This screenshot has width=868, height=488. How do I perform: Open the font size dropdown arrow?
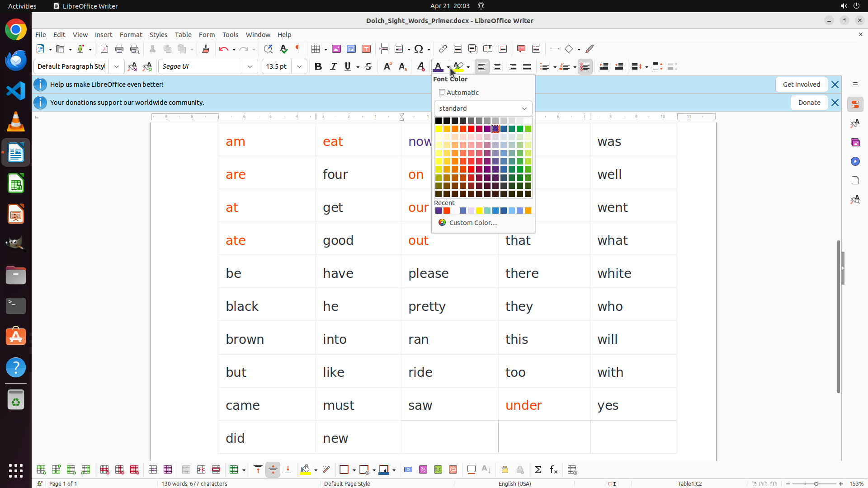[x=299, y=66]
